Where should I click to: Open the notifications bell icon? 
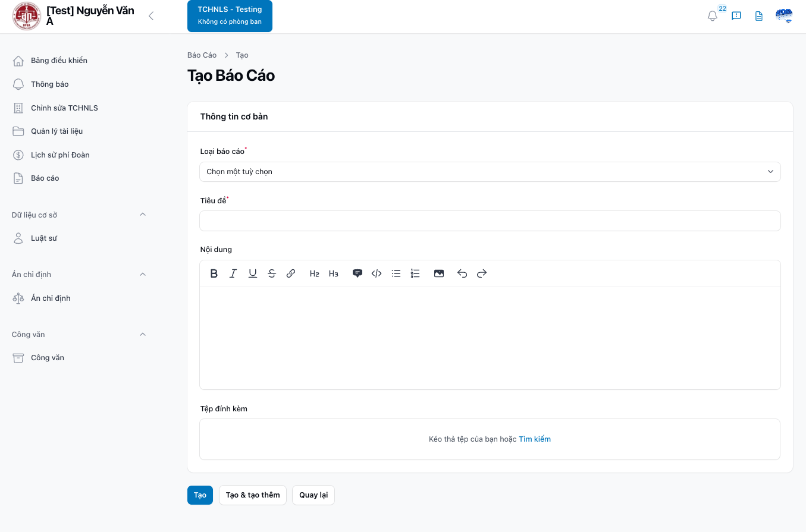click(x=712, y=16)
